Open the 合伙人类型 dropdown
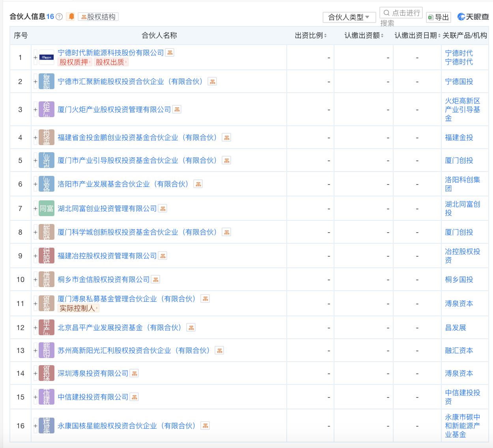This screenshot has width=493, height=448. pyautogui.click(x=349, y=17)
